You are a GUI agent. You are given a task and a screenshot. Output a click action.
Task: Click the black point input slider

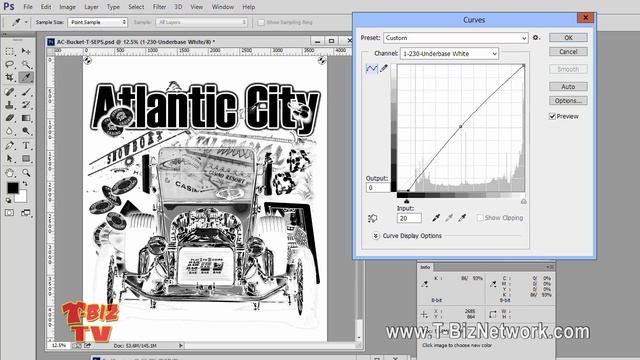407,201
